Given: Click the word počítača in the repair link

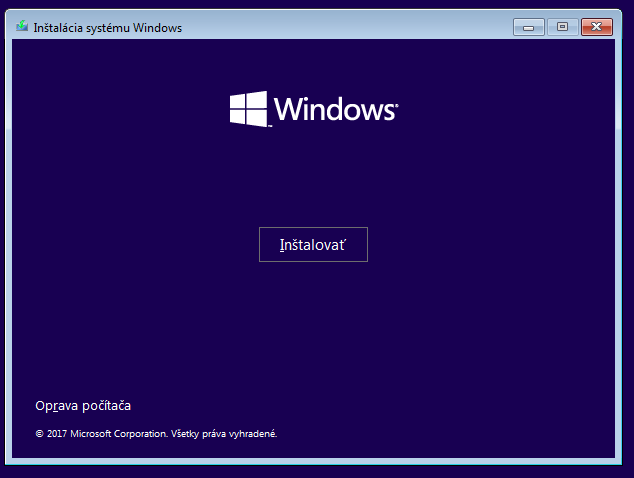Looking at the screenshot, I should 105,406.
